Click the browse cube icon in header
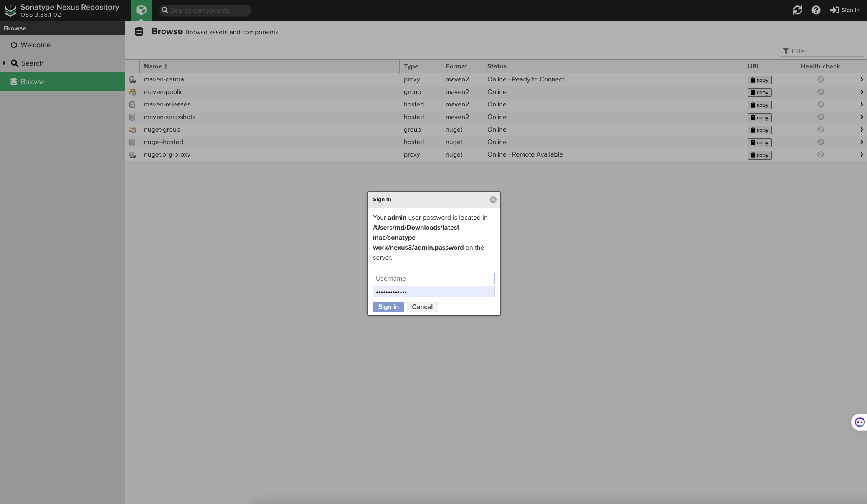The width and height of the screenshot is (867, 504). pyautogui.click(x=141, y=10)
